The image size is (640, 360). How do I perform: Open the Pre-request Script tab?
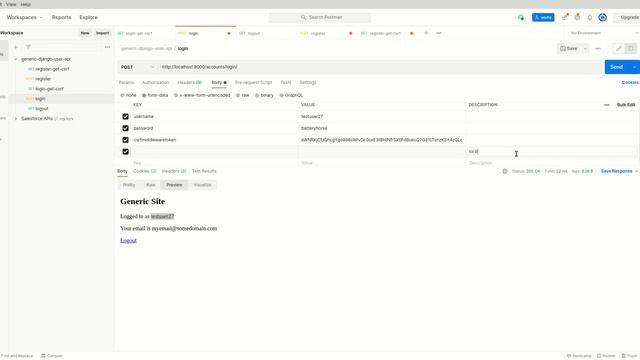click(253, 82)
